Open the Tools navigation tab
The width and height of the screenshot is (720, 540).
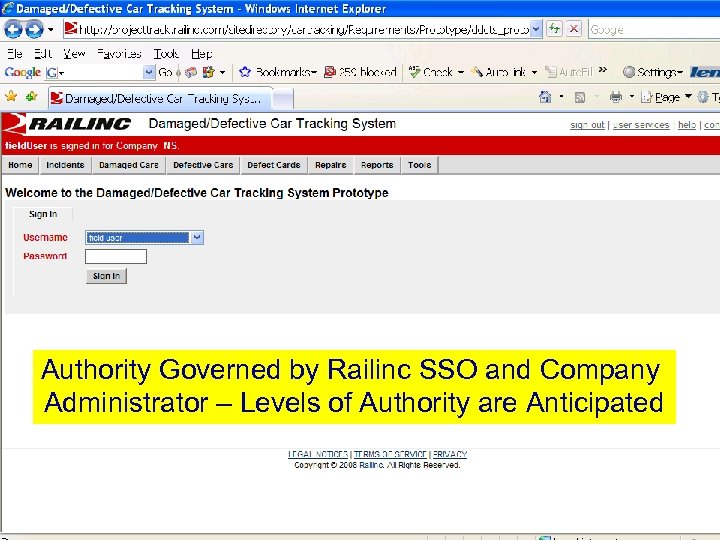click(419, 165)
